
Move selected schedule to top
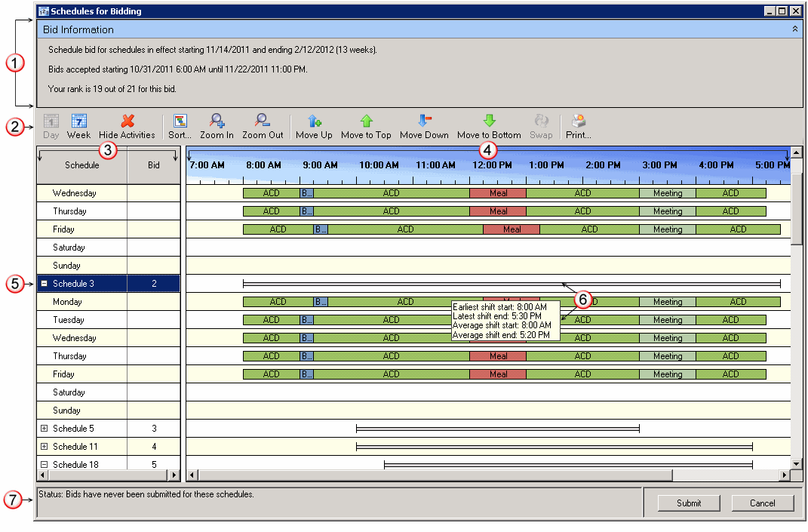(x=366, y=126)
